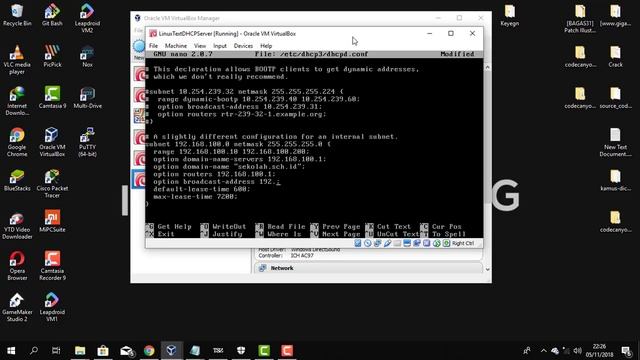Select the BlueStacks desktop icon

pyautogui.click(x=17, y=180)
